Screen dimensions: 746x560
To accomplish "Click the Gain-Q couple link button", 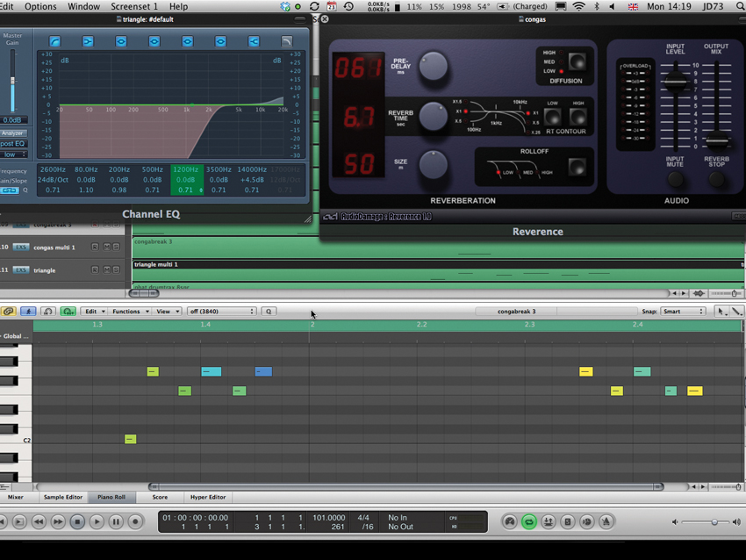I will (x=9, y=190).
